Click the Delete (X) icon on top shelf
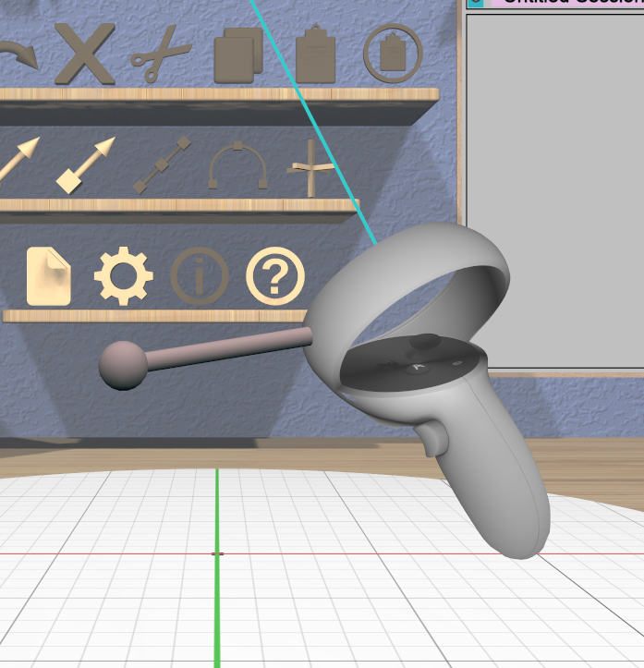This screenshot has width=644, height=668. click(x=85, y=55)
